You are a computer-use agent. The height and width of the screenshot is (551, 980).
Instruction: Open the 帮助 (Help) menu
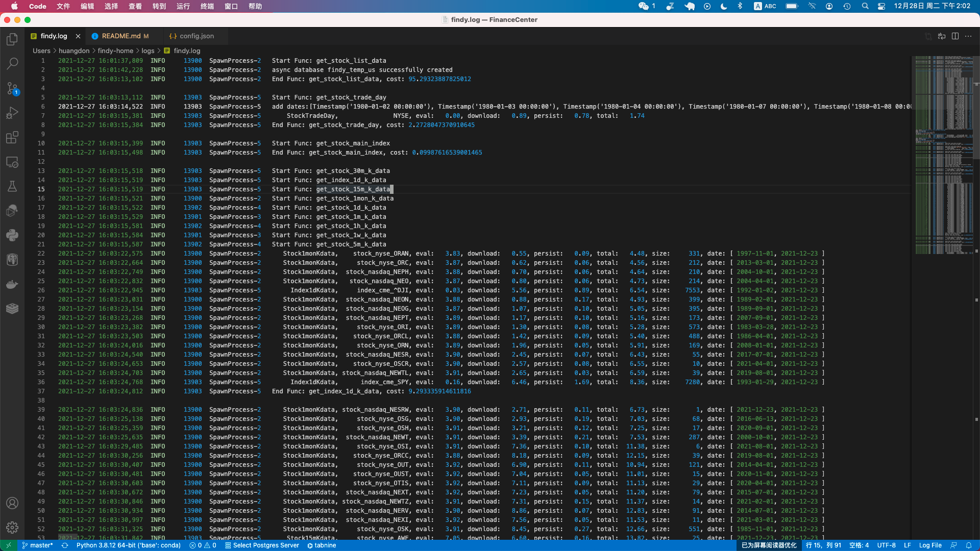[x=255, y=6]
